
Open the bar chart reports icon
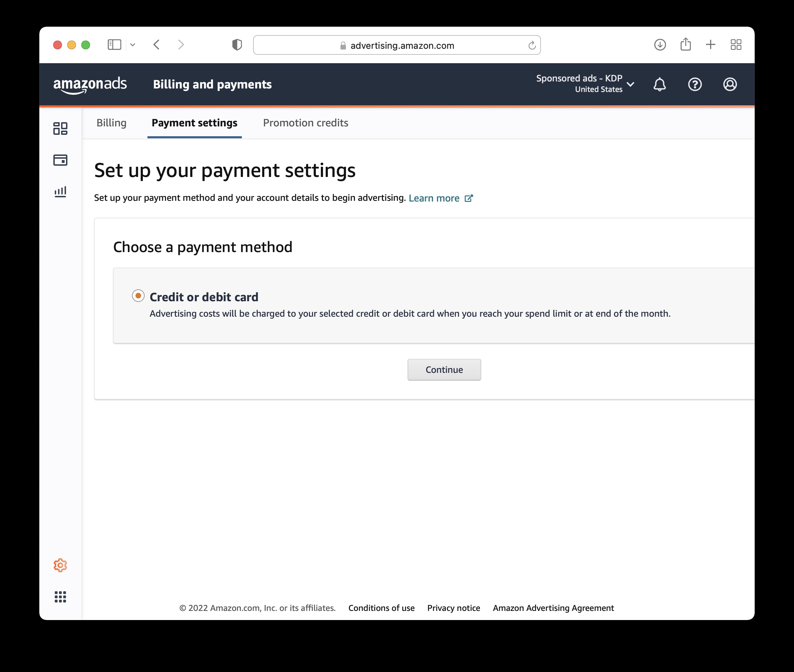pos(60,192)
